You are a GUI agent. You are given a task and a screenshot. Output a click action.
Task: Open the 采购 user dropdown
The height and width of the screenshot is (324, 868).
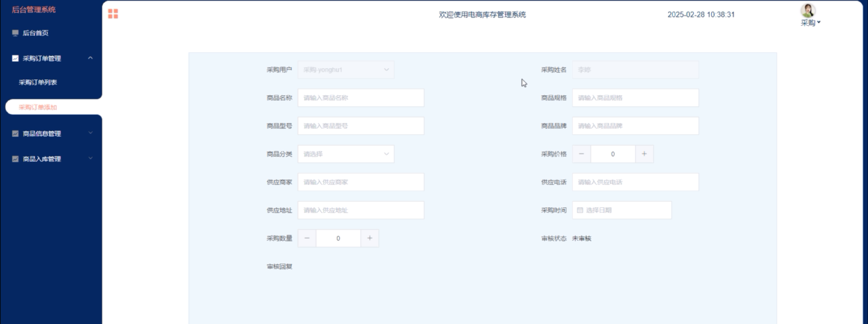click(810, 23)
